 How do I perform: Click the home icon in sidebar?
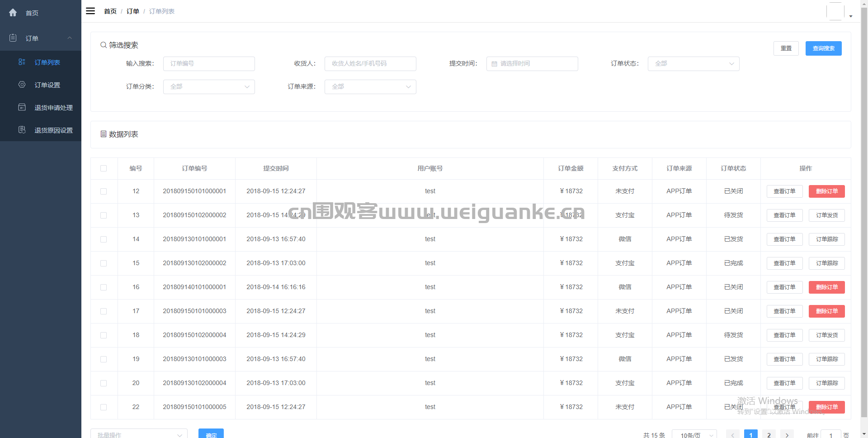click(x=13, y=13)
